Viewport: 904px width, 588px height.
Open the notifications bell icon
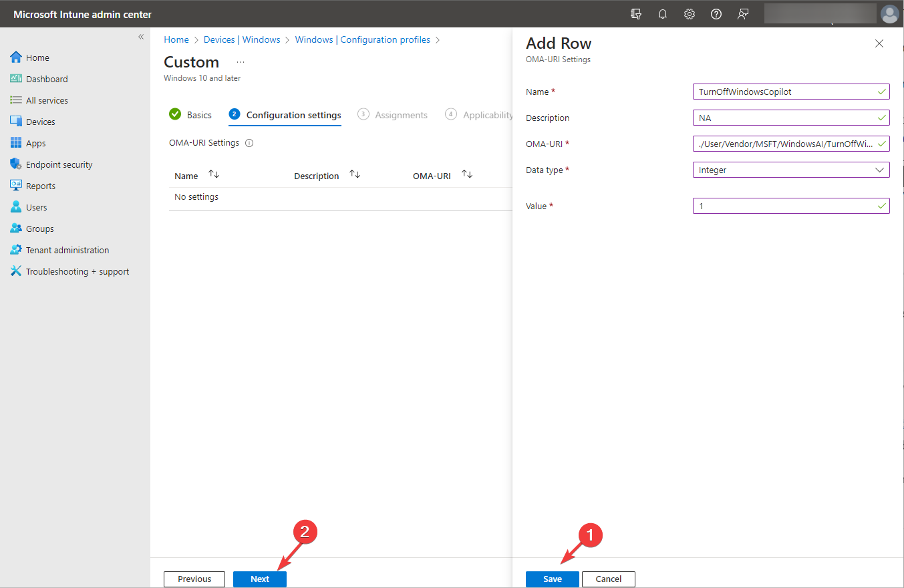click(663, 14)
